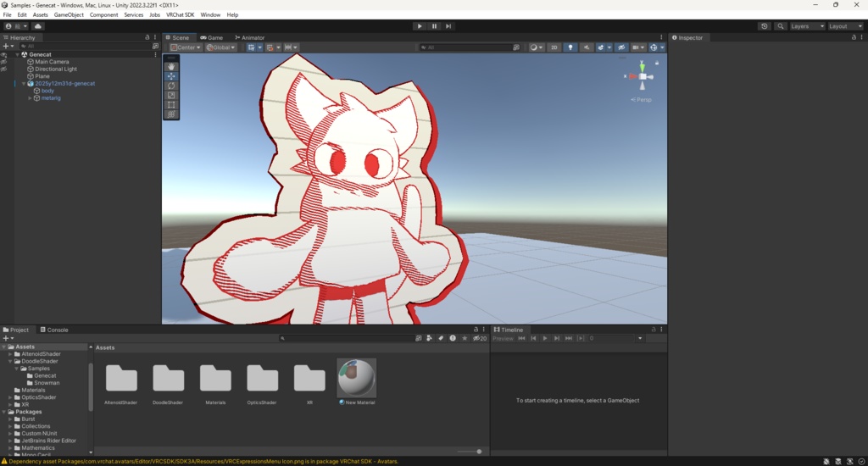Image resolution: width=868 pixels, height=466 pixels.
Task: Collapse the 2025y12m31d-genecat object
Action: tap(24, 84)
